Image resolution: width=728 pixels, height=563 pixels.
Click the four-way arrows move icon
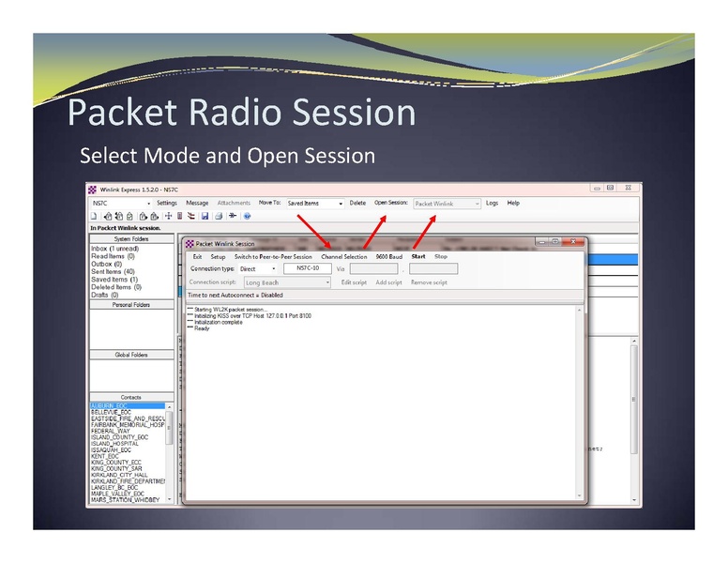168,216
